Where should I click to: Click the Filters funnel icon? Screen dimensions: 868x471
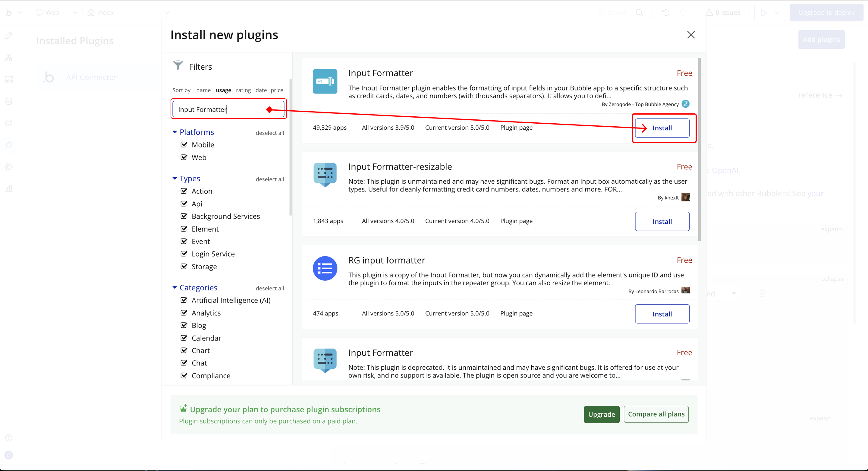tap(178, 65)
